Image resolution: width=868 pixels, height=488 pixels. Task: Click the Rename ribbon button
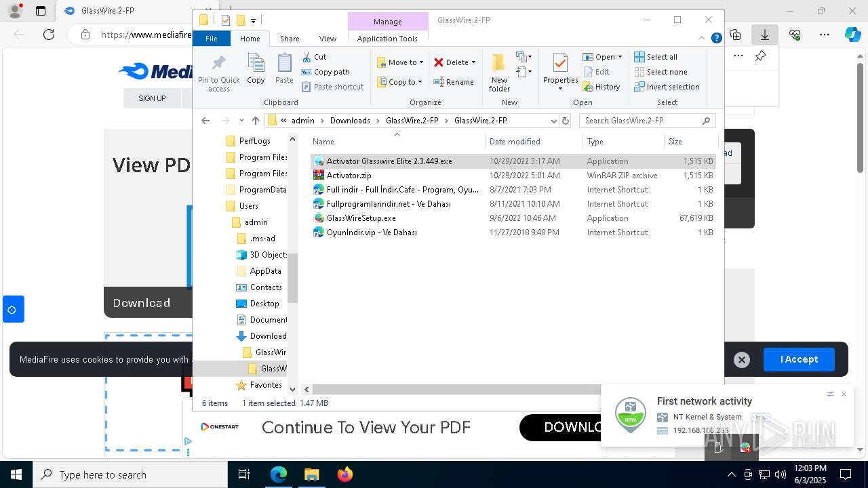click(x=454, y=82)
